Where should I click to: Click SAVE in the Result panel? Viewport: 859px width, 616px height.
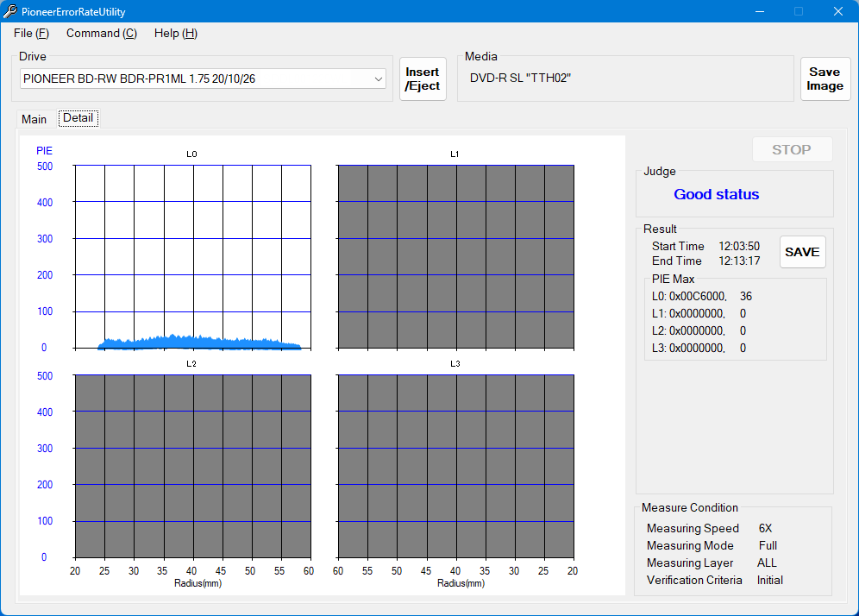pyautogui.click(x=802, y=252)
